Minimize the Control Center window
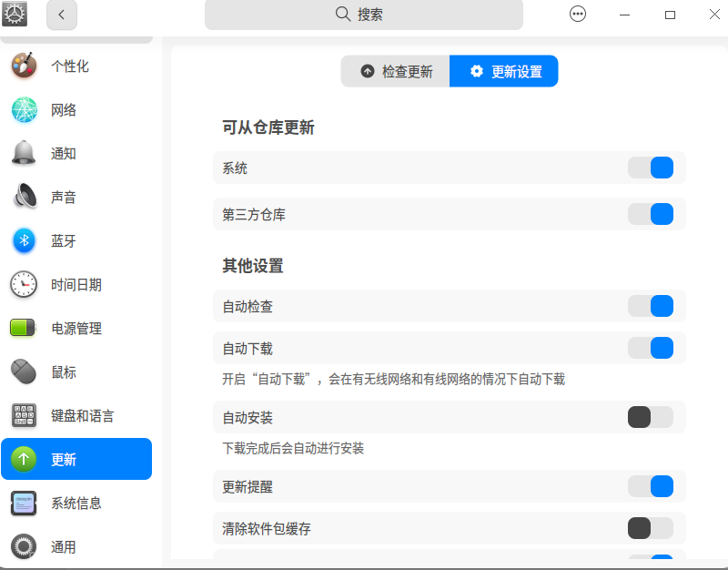Image resolution: width=728 pixels, height=570 pixels. pyautogui.click(x=625, y=15)
